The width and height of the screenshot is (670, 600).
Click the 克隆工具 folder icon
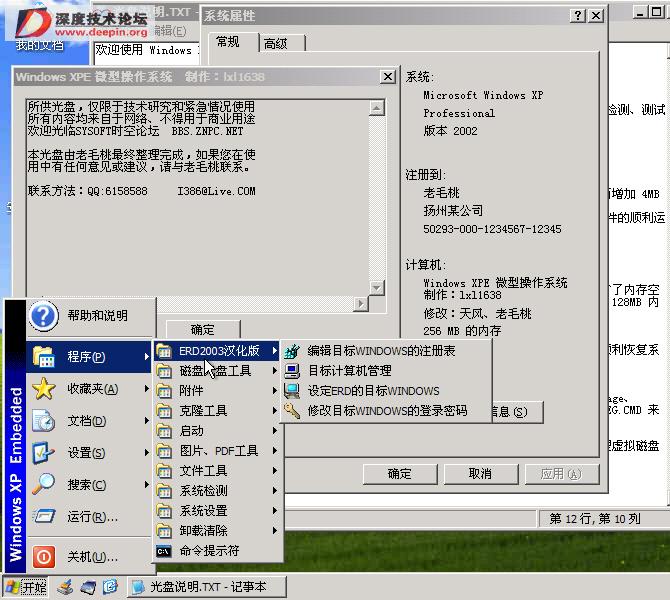coord(164,411)
